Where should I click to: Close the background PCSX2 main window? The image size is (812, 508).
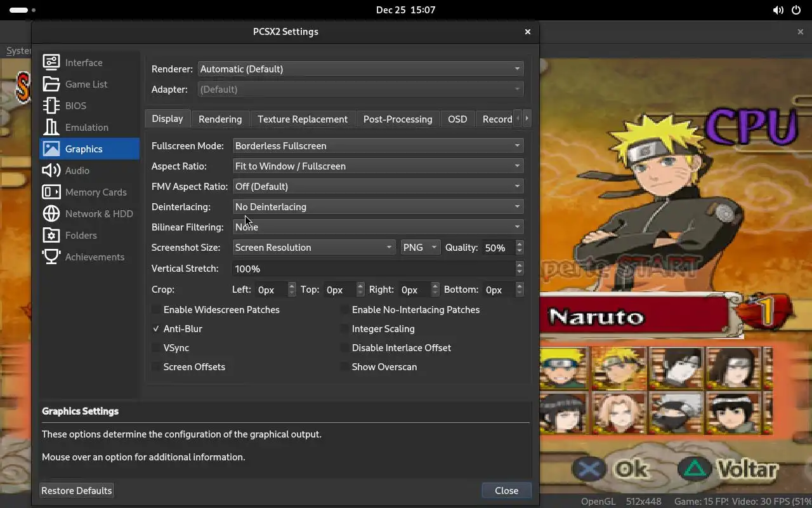[x=800, y=31]
